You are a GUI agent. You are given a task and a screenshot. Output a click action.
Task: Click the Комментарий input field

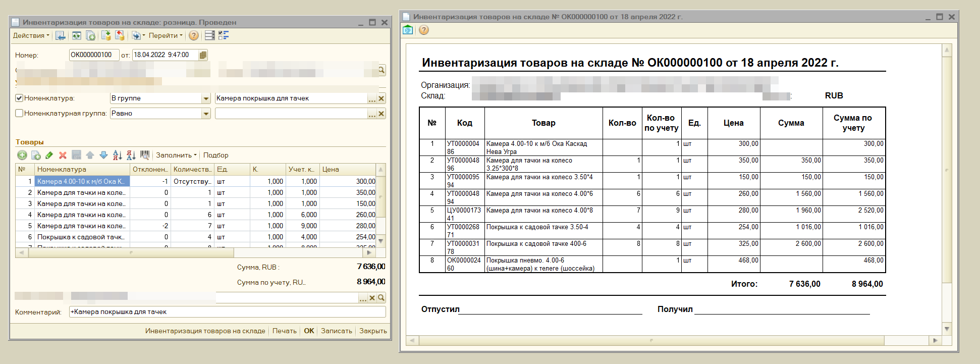click(227, 312)
